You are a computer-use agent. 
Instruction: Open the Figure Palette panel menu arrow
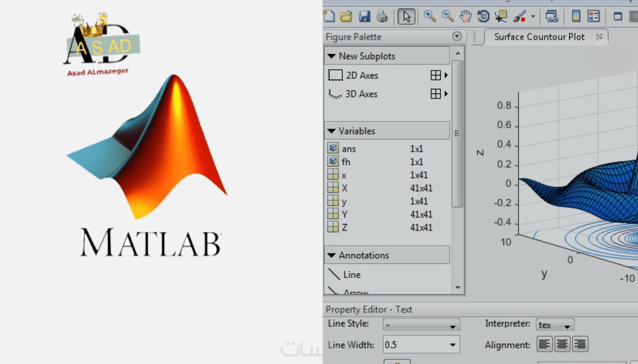point(457,36)
